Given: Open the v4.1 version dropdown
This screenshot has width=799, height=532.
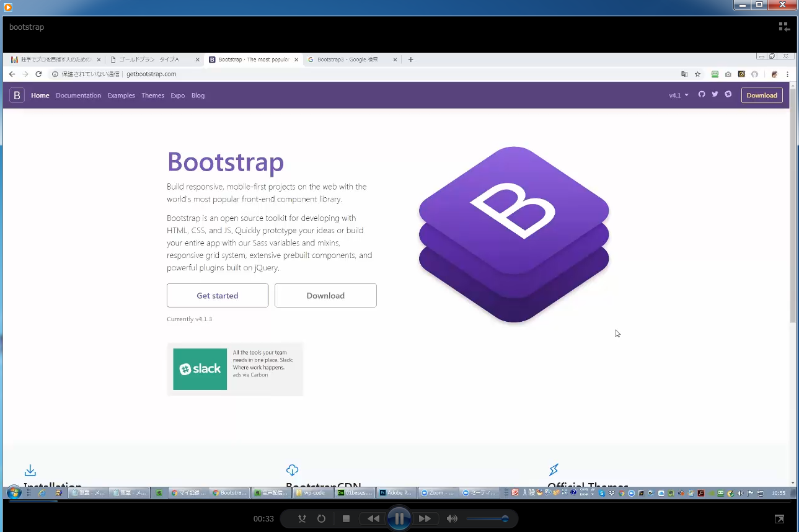Looking at the screenshot, I should pyautogui.click(x=679, y=95).
